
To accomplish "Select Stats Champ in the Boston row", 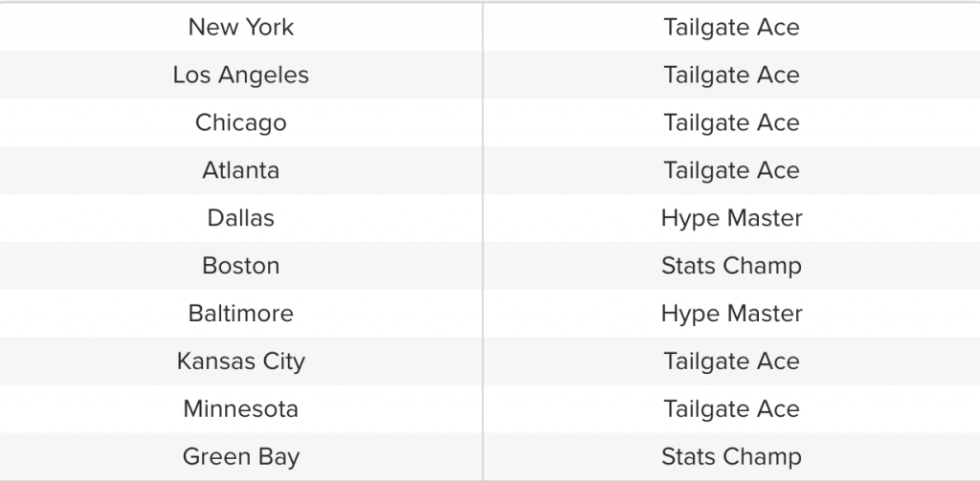I will 731,266.
